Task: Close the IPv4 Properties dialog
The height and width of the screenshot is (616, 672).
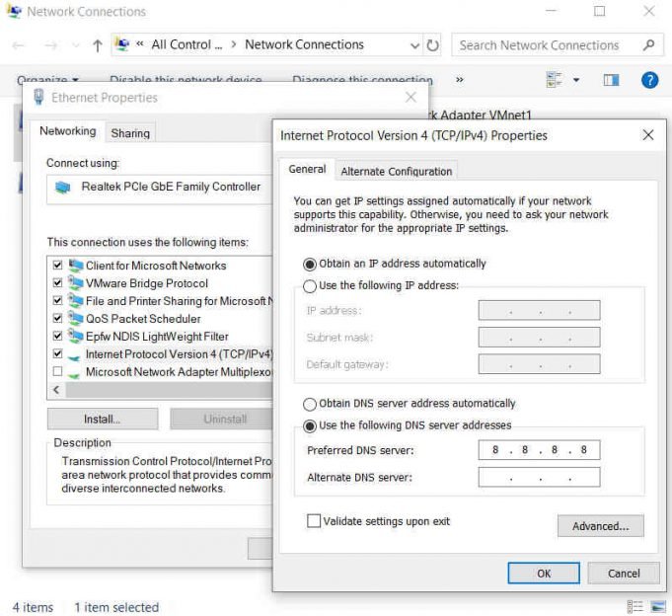Action: (x=648, y=135)
